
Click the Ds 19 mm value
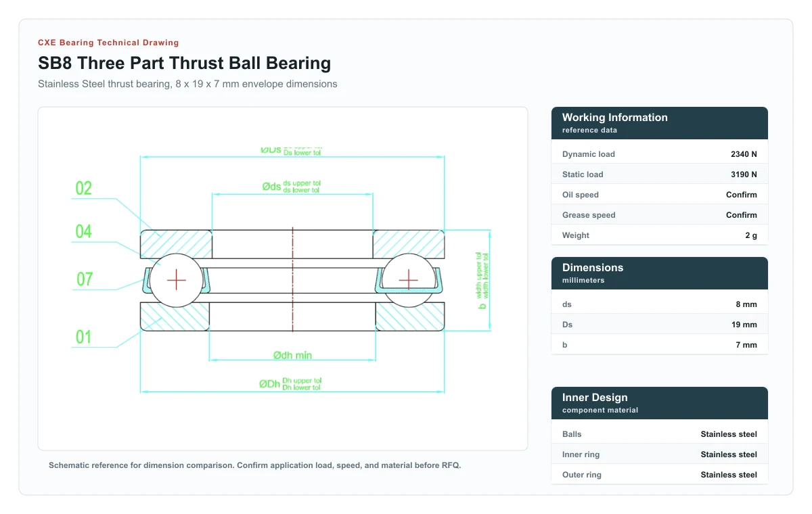[x=744, y=325]
